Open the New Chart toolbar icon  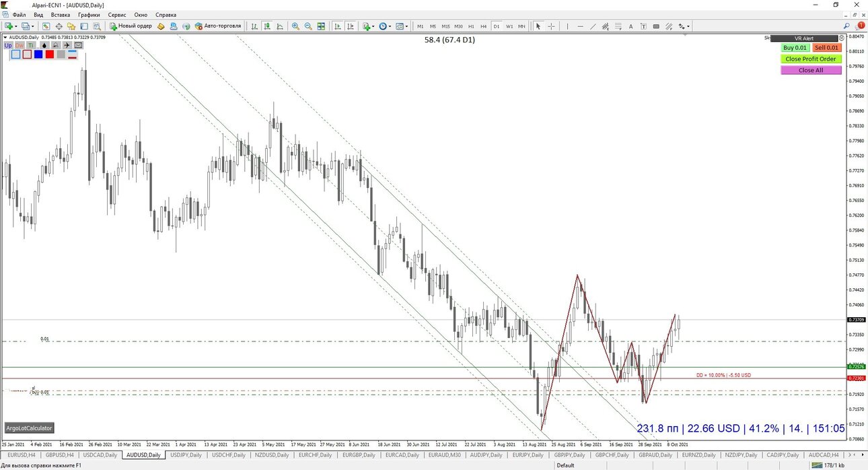coord(8,26)
